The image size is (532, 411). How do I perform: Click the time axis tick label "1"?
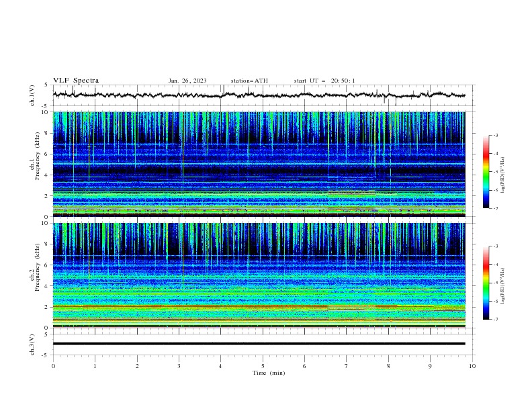coord(95,366)
